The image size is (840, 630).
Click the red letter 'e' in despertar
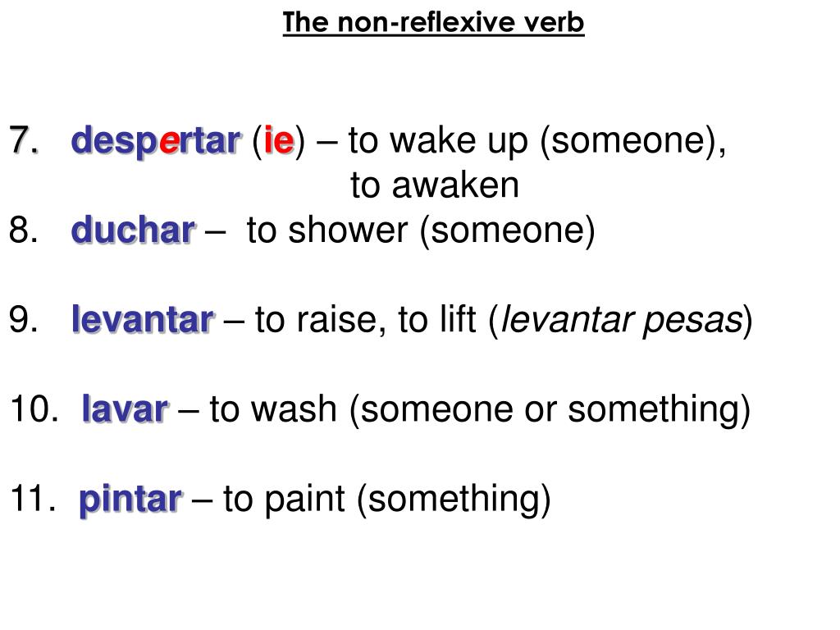[168, 141]
